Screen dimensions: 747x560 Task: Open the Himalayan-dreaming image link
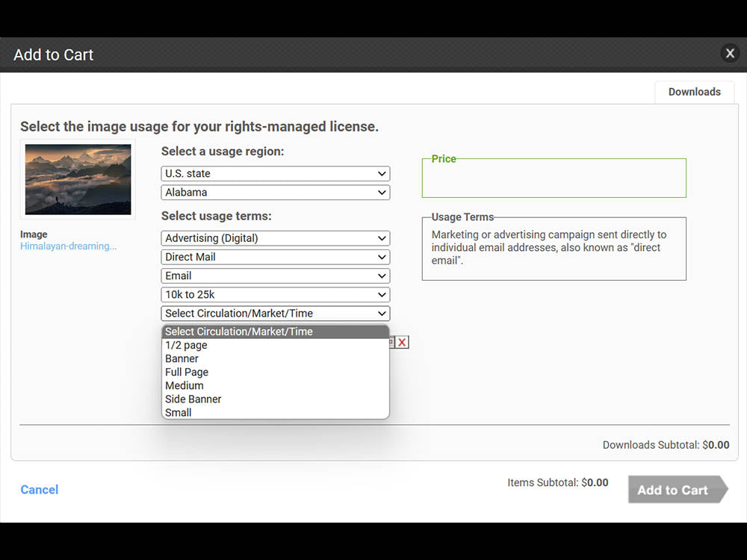click(x=68, y=246)
